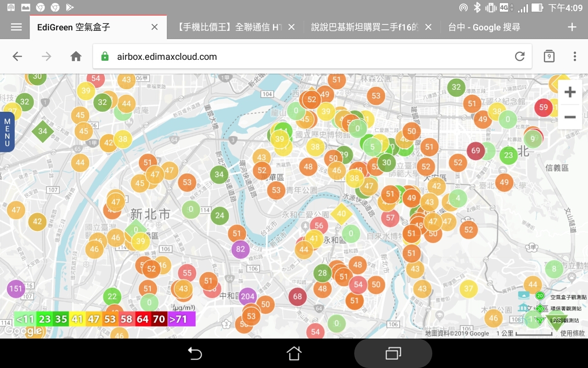Zoom in on the map
The height and width of the screenshot is (368, 588).
(x=570, y=92)
